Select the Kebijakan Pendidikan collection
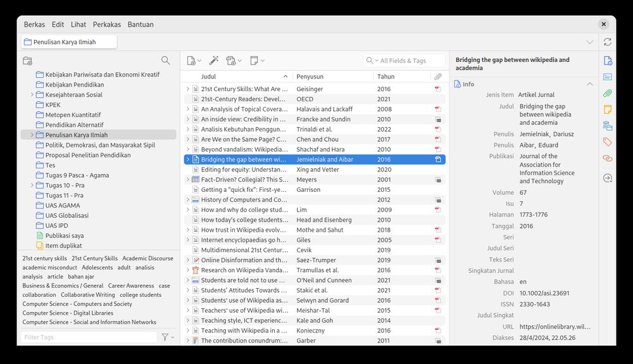Viewport: 633px width, 364px height. (x=74, y=84)
